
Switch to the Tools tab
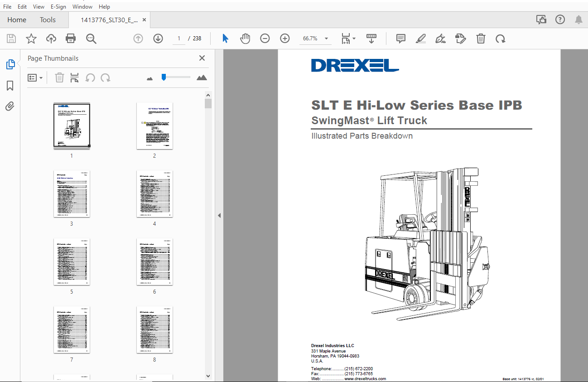48,19
